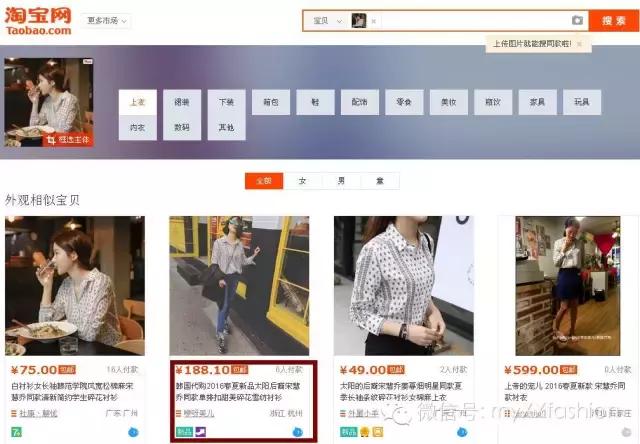Click the shop icon beside ¥188.10 listing's shop name

tap(178, 413)
